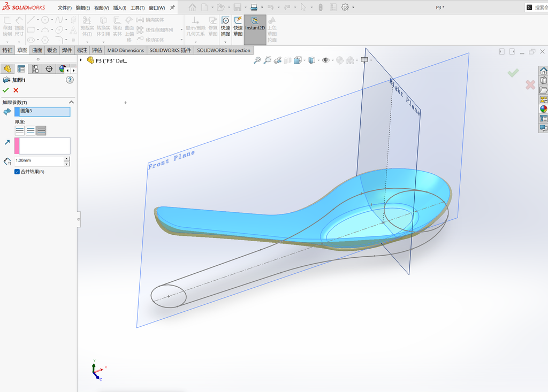This screenshot has height=392, width=548.
Task: Open the View Orientation dropdown arrow
Action: pos(305,60)
